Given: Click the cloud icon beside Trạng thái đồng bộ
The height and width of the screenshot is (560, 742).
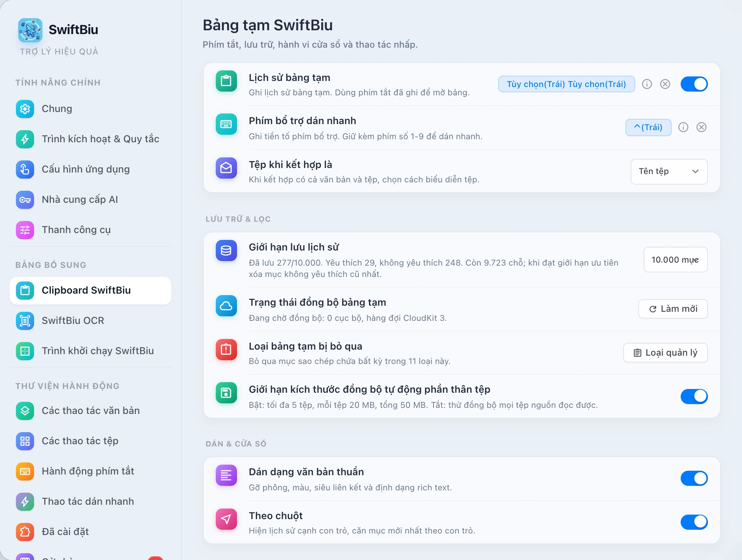Looking at the screenshot, I should (x=226, y=306).
